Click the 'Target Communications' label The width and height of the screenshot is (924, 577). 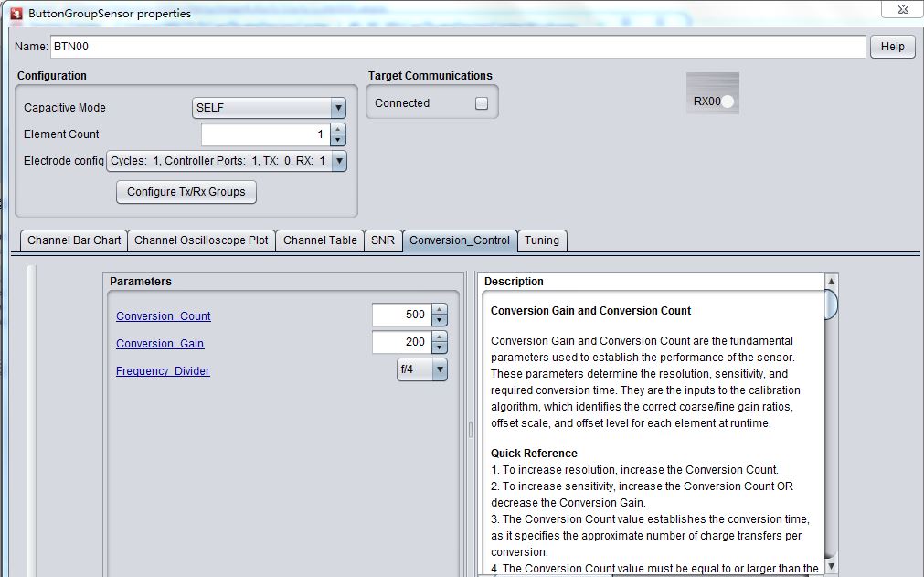point(430,76)
